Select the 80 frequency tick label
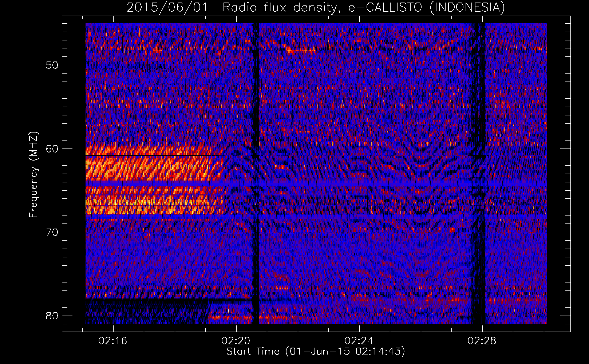 coord(52,316)
